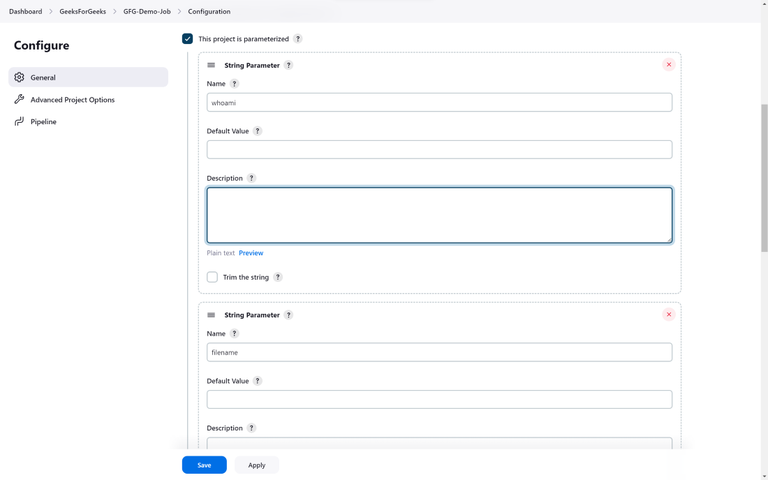Click the Configuration breadcrumb
This screenshot has width=768, height=480.
tap(209, 11)
